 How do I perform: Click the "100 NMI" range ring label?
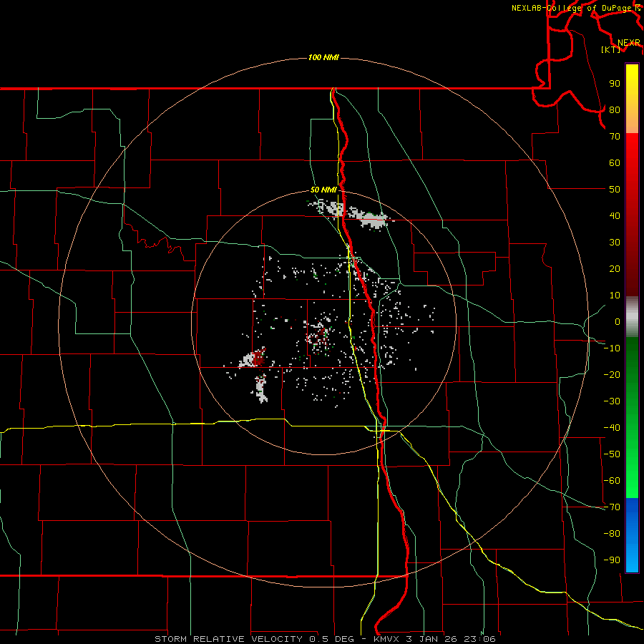click(x=323, y=57)
